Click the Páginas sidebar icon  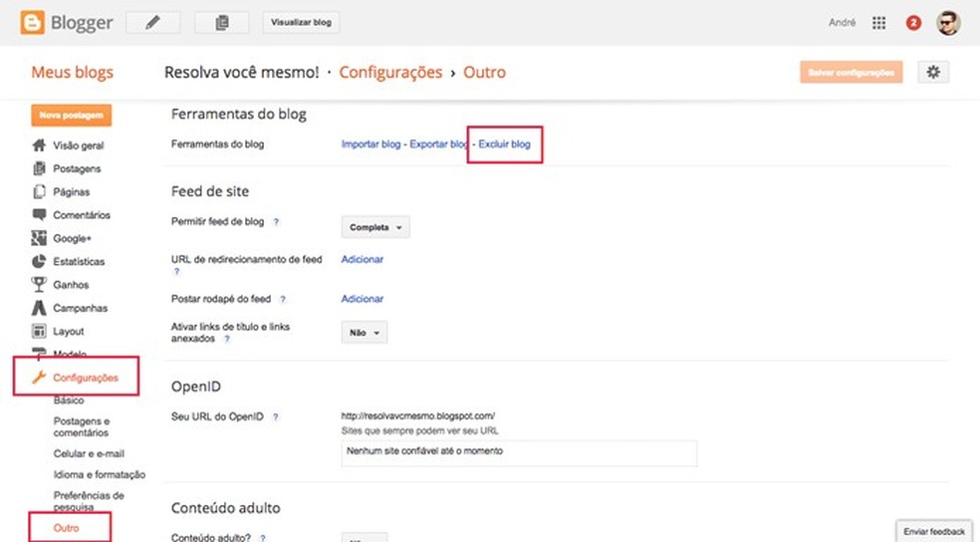pyautogui.click(x=39, y=191)
